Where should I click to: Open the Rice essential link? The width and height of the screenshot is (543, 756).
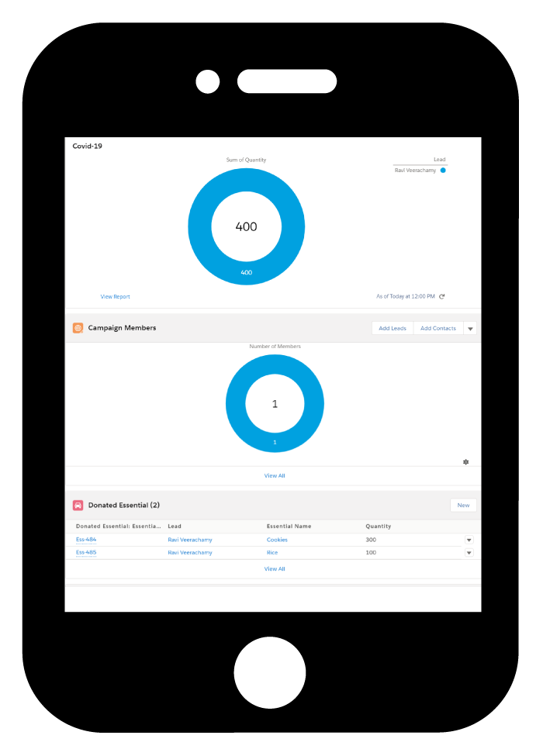point(272,553)
